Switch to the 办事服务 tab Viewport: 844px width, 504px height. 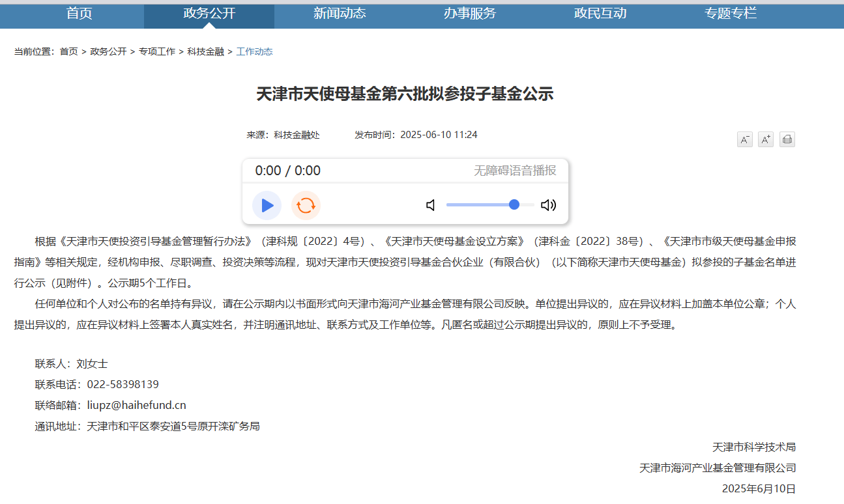point(470,14)
